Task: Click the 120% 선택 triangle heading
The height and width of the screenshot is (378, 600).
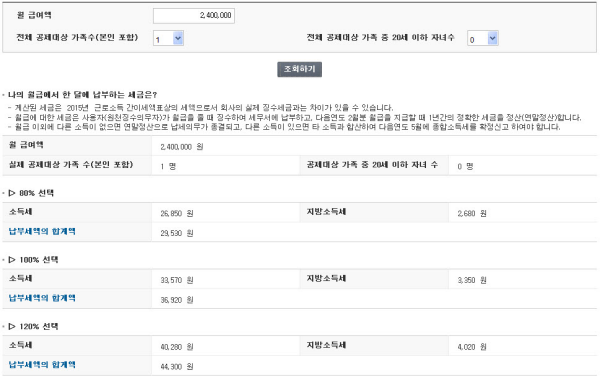Action: (34, 326)
